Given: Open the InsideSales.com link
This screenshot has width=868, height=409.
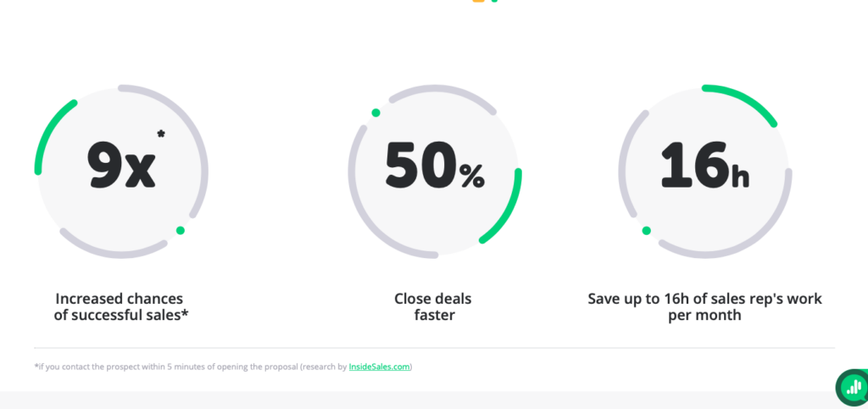Looking at the screenshot, I should [380, 367].
